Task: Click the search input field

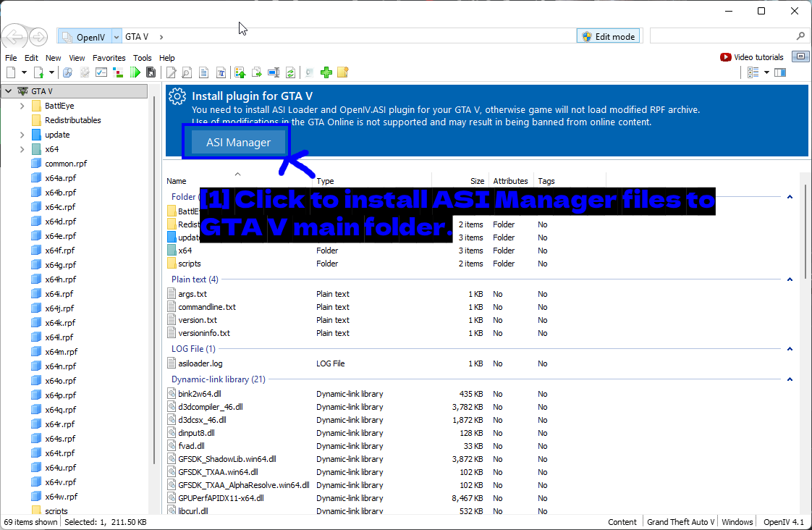Action: [x=722, y=35]
